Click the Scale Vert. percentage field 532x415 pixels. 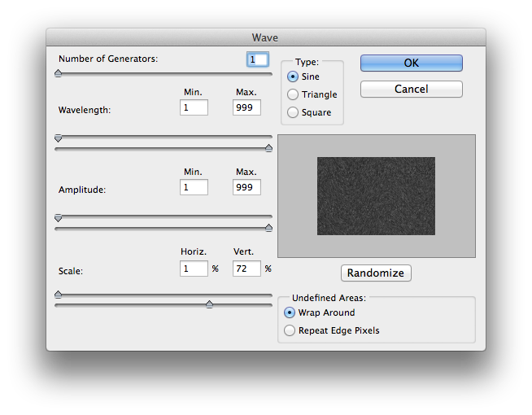pos(246,268)
